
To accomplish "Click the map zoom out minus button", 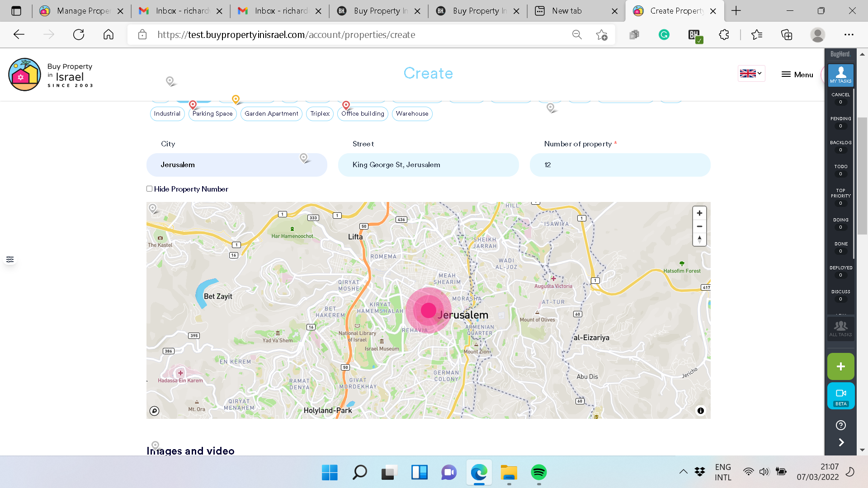I will [x=699, y=226].
